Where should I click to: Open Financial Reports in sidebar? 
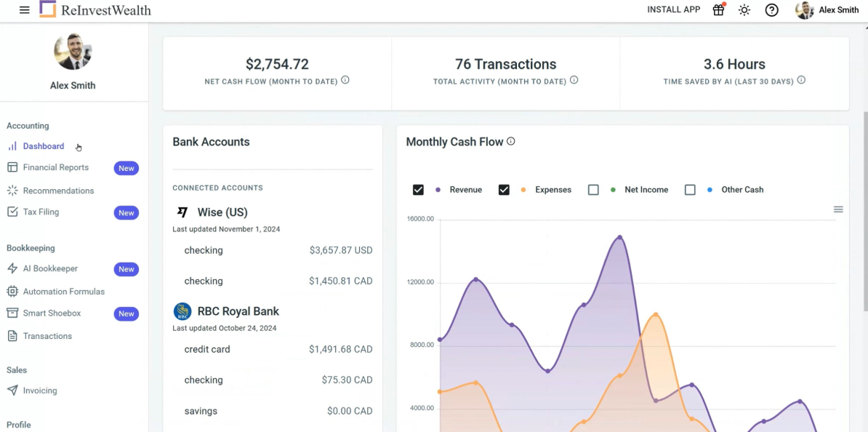tap(56, 167)
